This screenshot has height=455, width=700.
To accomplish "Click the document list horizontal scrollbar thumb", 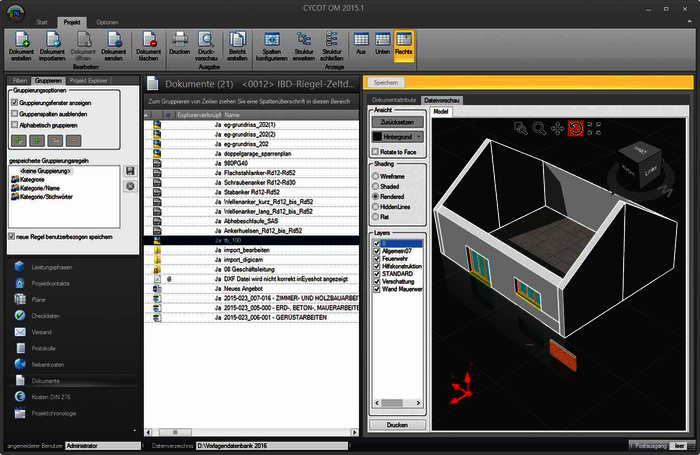I will (x=175, y=432).
